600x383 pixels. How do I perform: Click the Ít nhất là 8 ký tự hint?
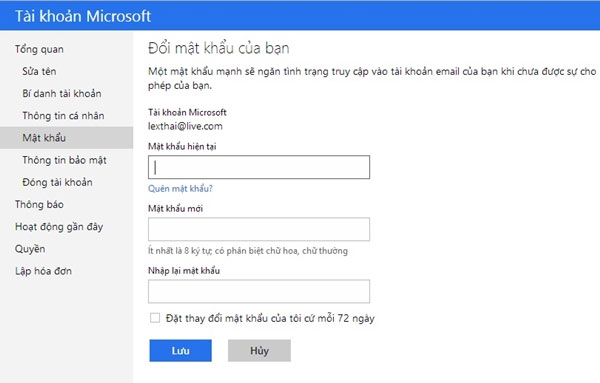[x=248, y=251]
